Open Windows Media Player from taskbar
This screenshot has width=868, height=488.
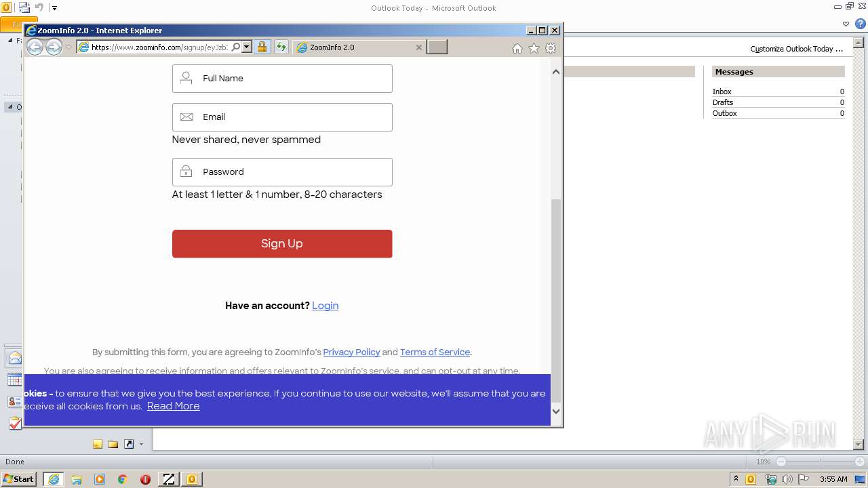100,479
